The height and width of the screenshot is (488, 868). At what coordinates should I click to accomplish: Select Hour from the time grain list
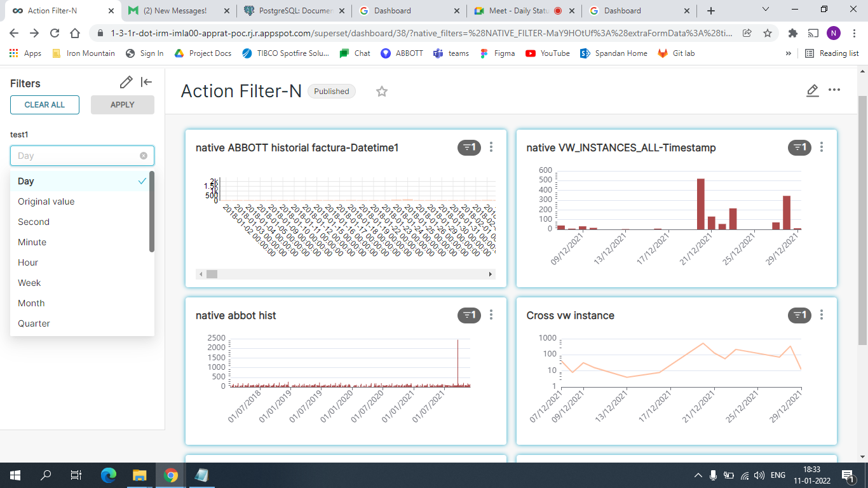coord(28,262)
